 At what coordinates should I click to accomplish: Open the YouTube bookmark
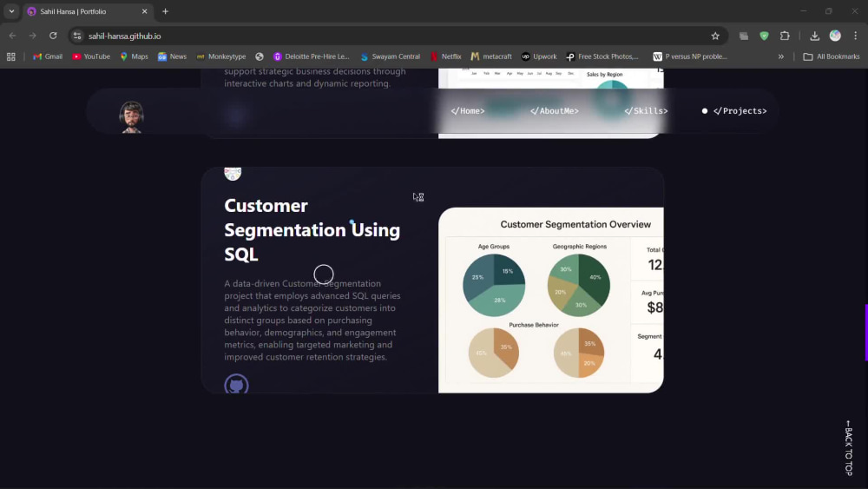[91, 56]
